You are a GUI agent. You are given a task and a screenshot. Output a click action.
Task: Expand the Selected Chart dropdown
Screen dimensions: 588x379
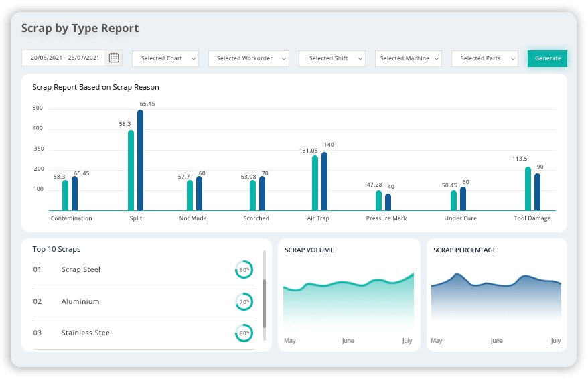click(165, 58)
